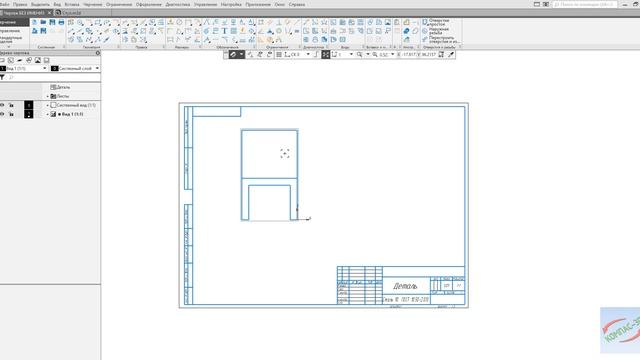The width and height of the screenshot is (640, 360).
Task: Expand the Геометрия toolbar group
Action: [119, 47]
